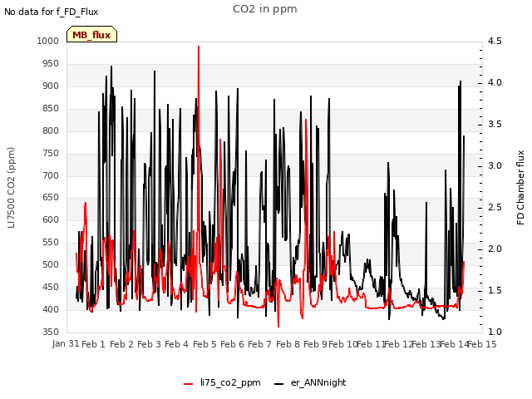Click the chart title 'CO2 in ppm'
This screenshot has height=399, width=532.
[265, 9]
